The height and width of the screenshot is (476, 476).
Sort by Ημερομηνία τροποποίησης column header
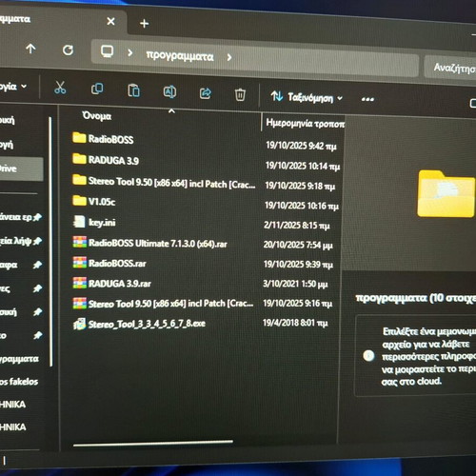point(305,123)
